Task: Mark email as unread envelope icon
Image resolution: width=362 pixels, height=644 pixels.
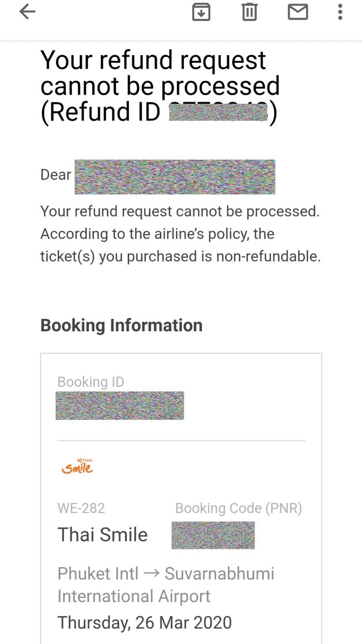Action: tap(298, 12)
